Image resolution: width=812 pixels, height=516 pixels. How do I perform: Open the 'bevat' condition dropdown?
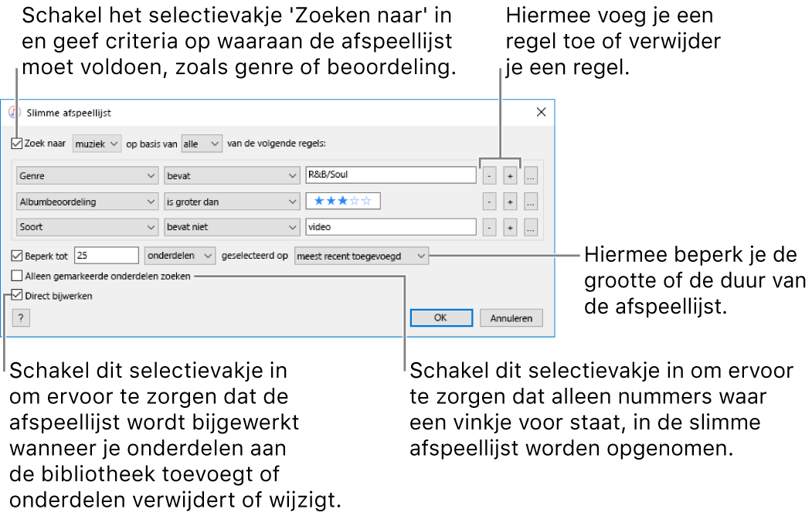pos(232,176)
